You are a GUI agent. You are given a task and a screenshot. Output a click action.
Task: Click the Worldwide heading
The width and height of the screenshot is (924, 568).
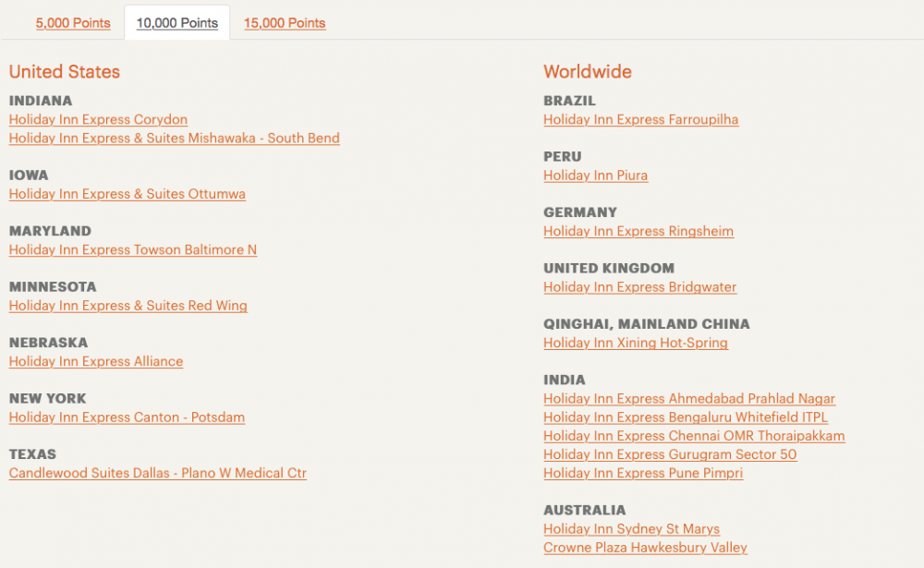(588, 72)
